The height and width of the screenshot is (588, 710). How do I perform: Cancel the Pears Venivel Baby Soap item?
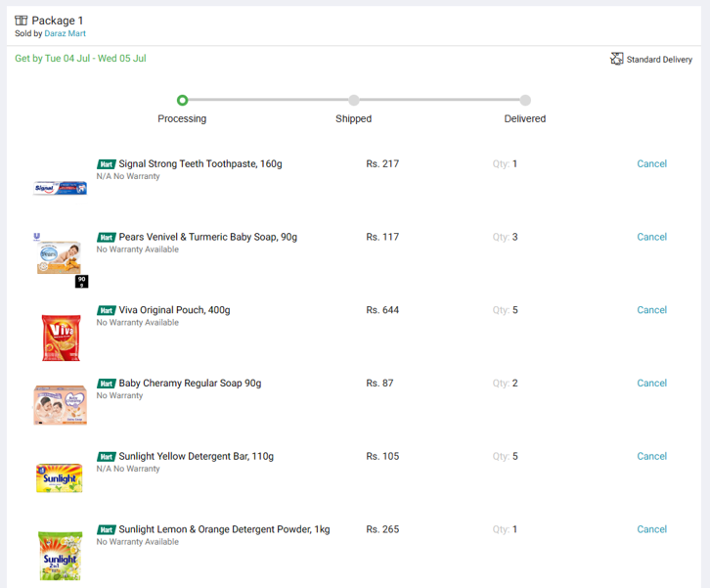(x=651, y=237)
